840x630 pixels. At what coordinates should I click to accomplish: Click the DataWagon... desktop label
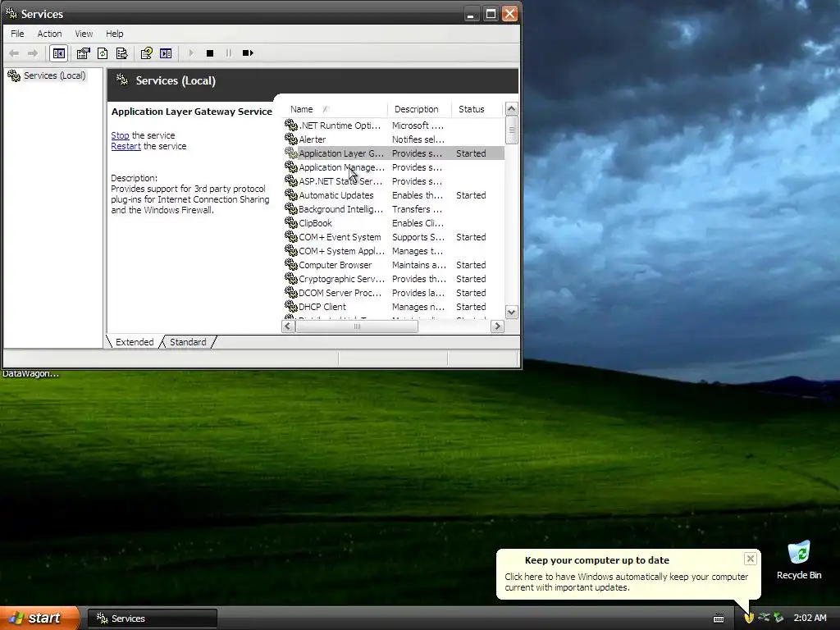pos(30,373)
